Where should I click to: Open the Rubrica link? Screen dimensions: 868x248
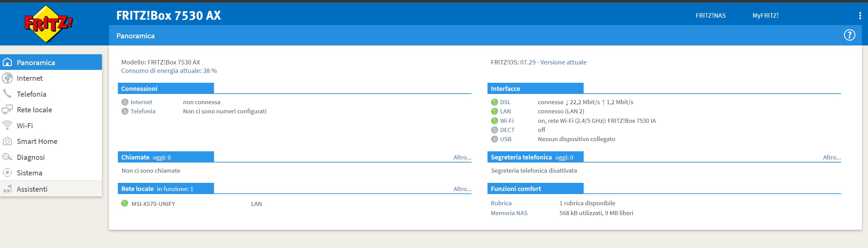(501, 203)
